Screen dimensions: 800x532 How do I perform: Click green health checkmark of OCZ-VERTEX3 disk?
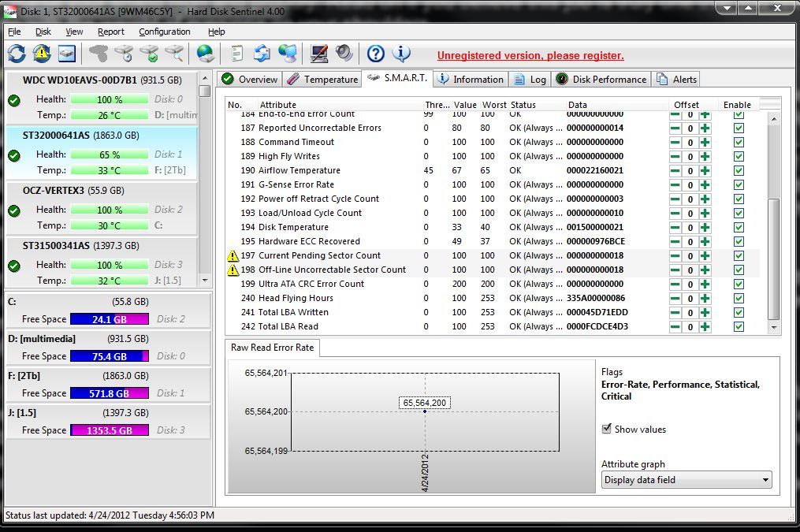14,210
